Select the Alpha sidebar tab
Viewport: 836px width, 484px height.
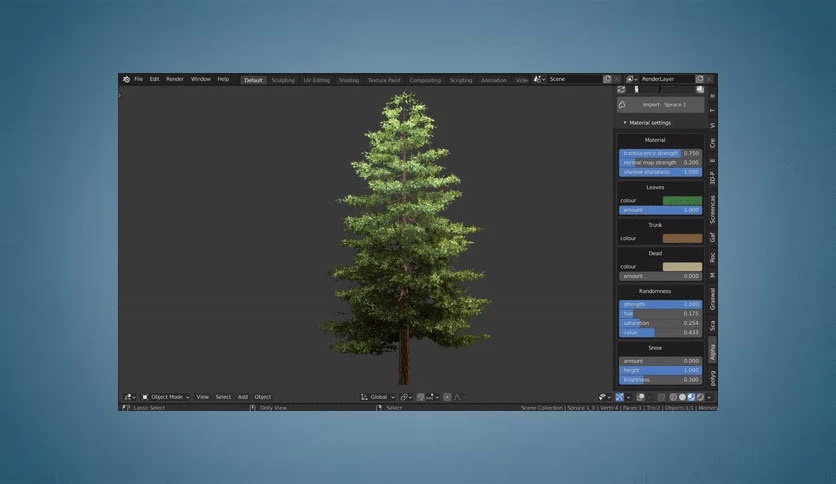tap(712, 352)
